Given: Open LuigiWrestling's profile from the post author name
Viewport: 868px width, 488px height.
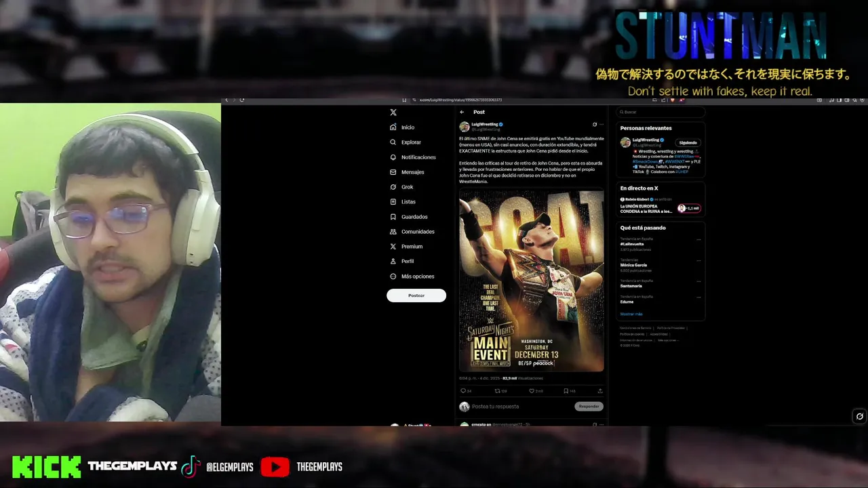Looking at the screenshot, I should (x=485, y=125).
